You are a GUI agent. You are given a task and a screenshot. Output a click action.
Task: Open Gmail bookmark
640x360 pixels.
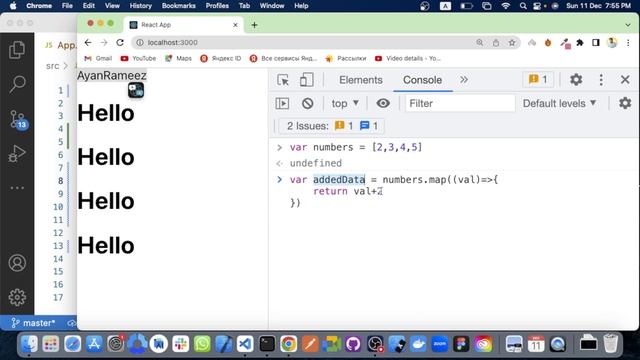(98, 58)
